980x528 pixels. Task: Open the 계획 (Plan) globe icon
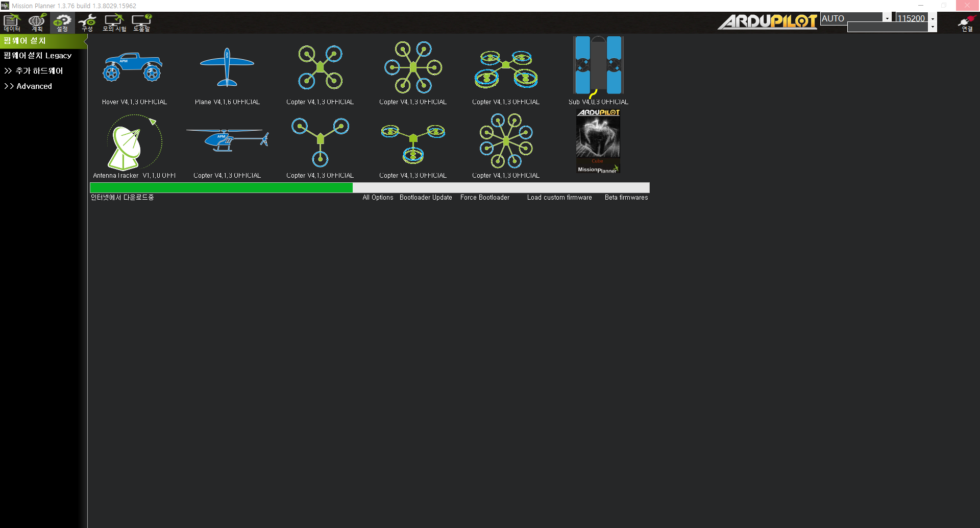point(37,22)
